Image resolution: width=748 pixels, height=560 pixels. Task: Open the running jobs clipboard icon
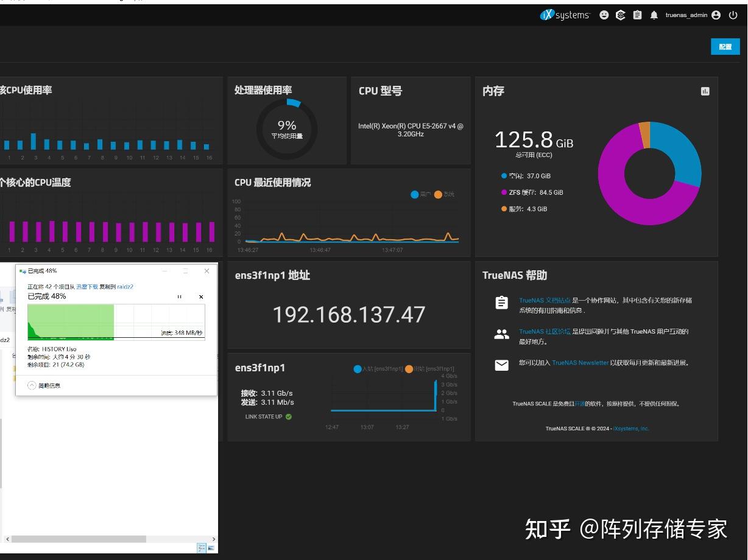pyautogui.click(x=637, y=15)
